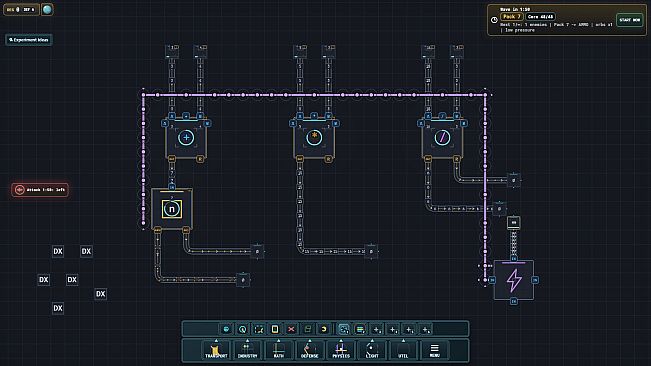Toggle the highlighted network overlay icon
The image size is (651, 366).
click(x=343, y=329)
